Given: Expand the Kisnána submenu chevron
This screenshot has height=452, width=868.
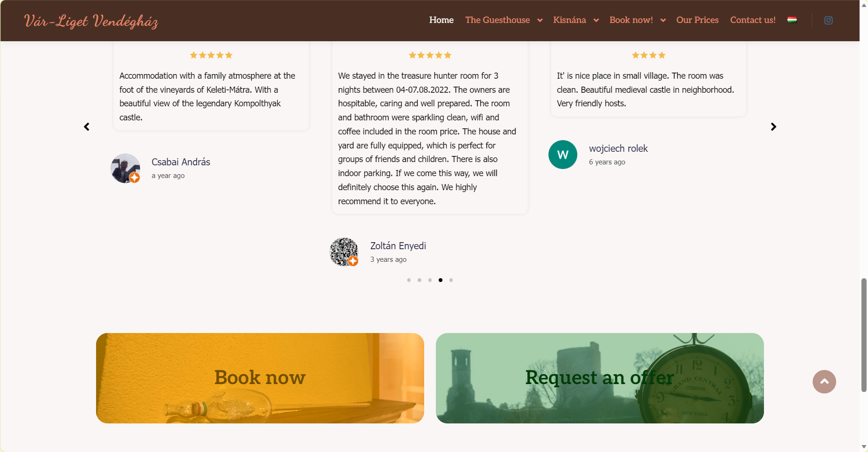Looking at the screenshot, I should 596,20.
